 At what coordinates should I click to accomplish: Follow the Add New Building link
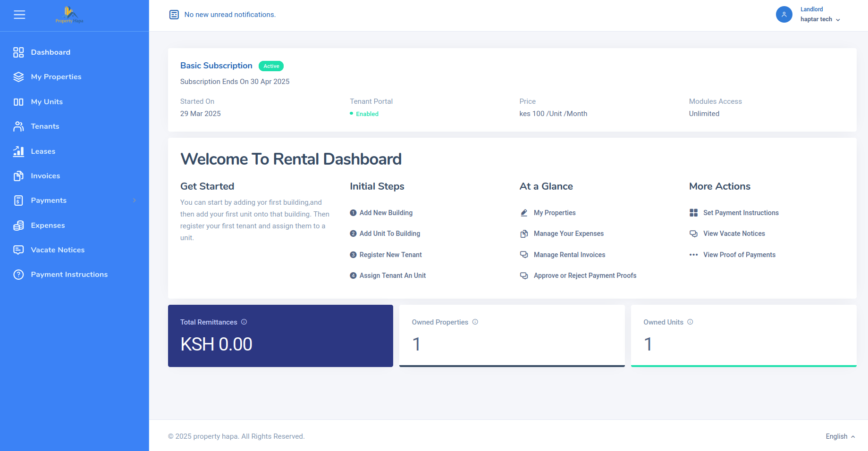click(386, 213)
